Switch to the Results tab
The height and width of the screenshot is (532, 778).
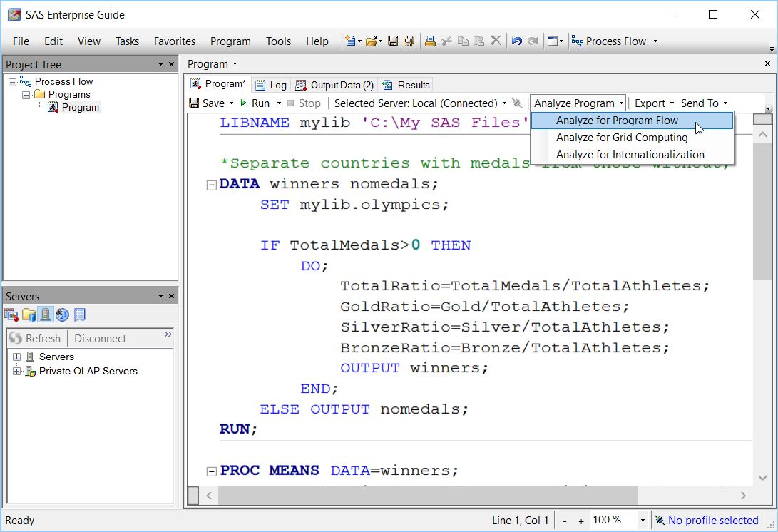tap(405, 84)
